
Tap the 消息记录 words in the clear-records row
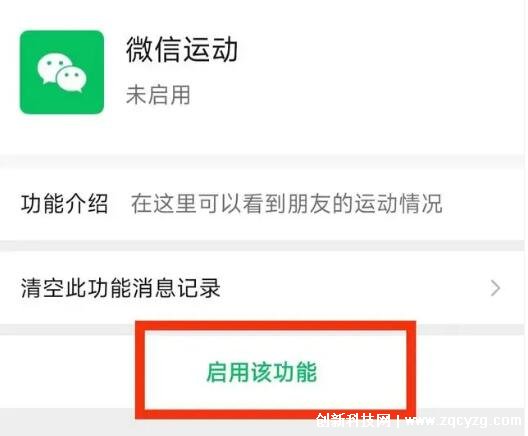[177, 288]
